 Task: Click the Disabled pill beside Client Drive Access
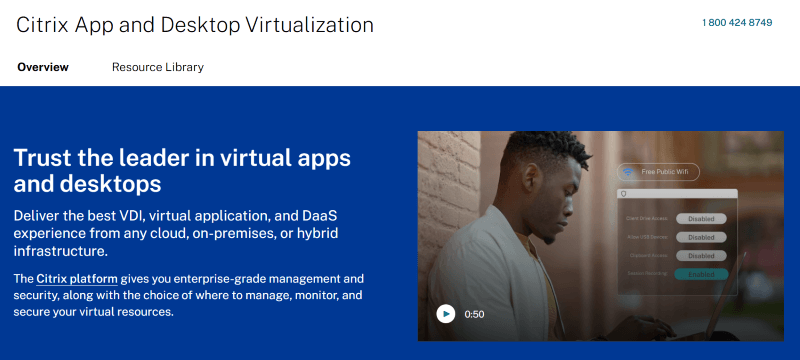click(x=701, y=219)
